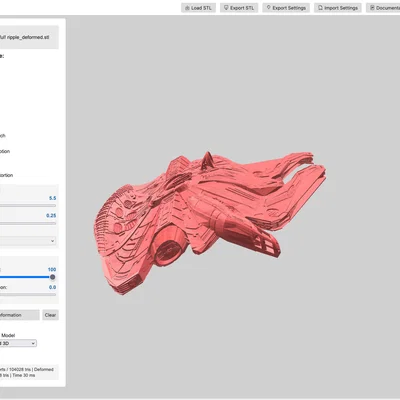Expand the dropdown below the 0.25 slider

(28, 241)
